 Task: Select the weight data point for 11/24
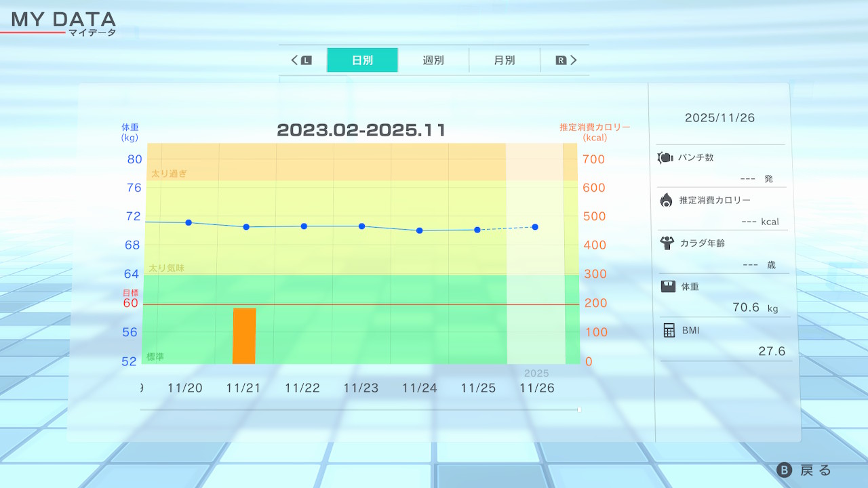coord(419,230)
